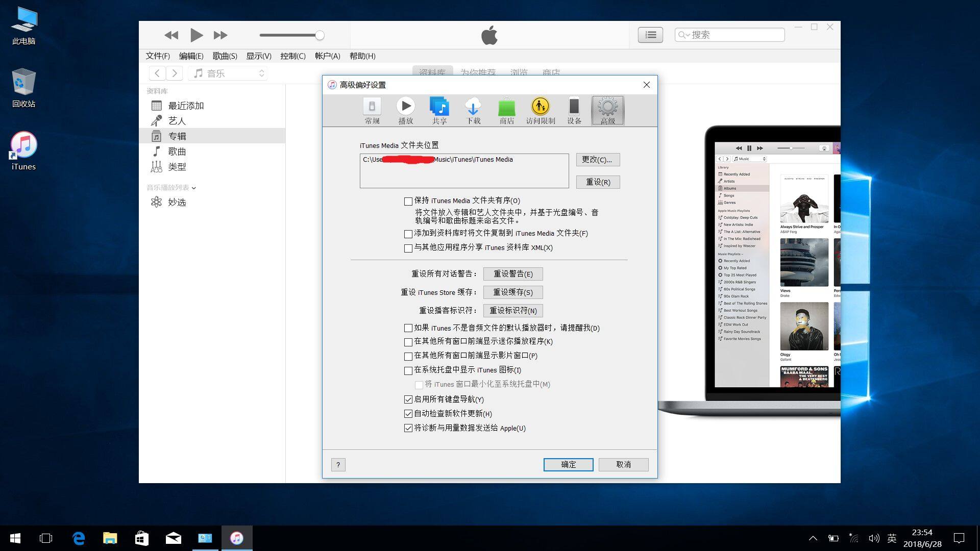Open the 文件(F) menu
Image resolution: width=980 pixels, height=551 pixels.
pyautogui.click(x=158, y=56)
